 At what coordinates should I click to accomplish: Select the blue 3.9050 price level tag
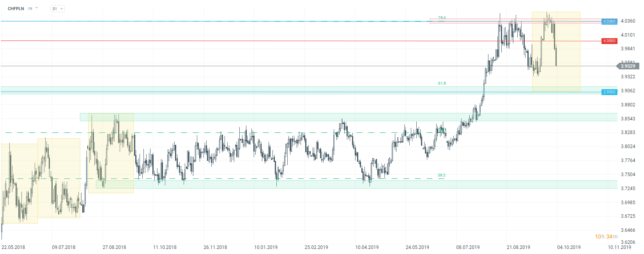tap(609, 92)
